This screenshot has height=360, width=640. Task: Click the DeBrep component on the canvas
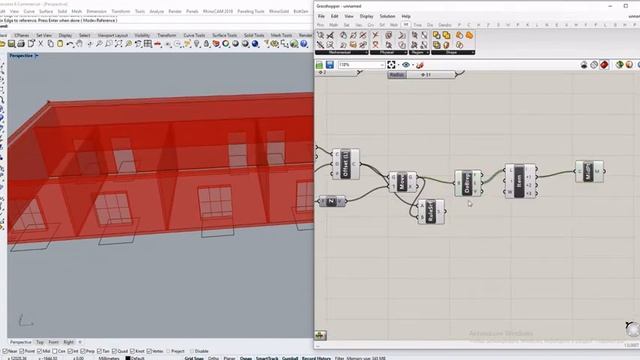tap(468, 183)
